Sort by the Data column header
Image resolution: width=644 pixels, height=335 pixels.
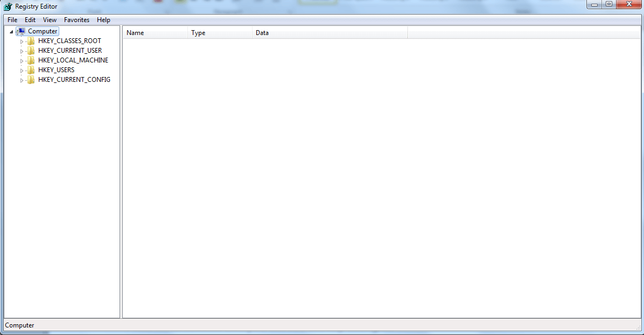[330, 33]
